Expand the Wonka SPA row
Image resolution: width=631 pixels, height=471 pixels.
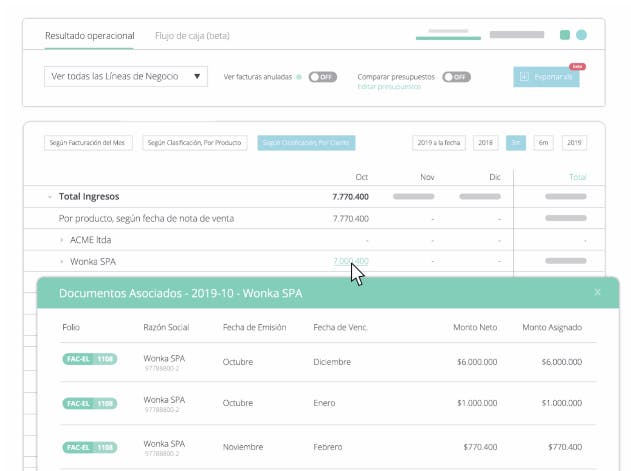click(x=62, y=262)
